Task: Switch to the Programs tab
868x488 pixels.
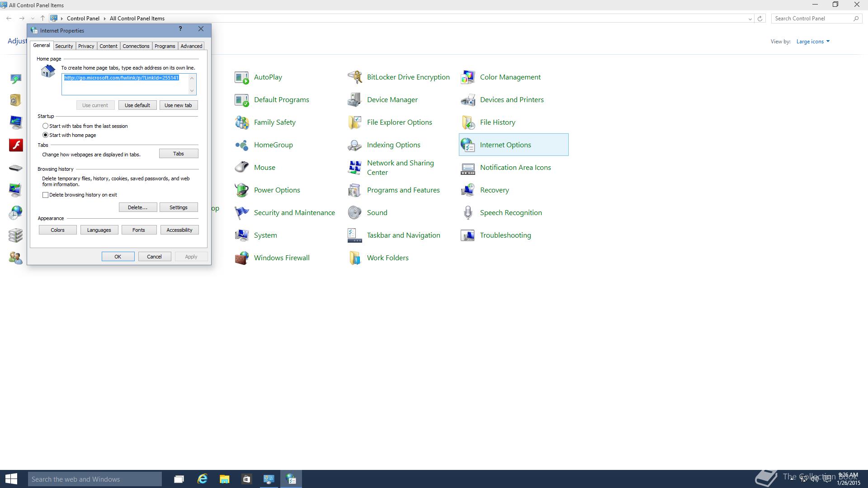Action: [x=165, y=46]
